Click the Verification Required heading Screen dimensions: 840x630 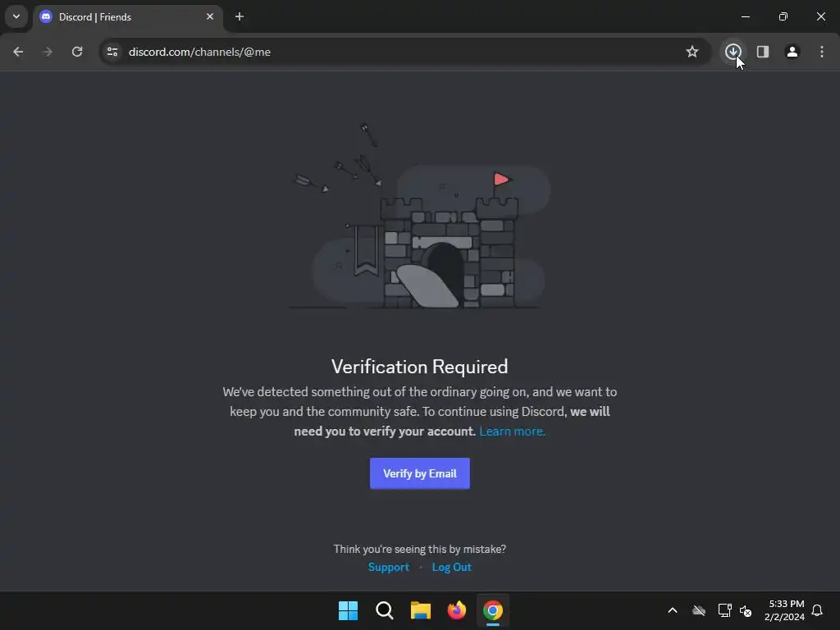click(x=419, y=367)
